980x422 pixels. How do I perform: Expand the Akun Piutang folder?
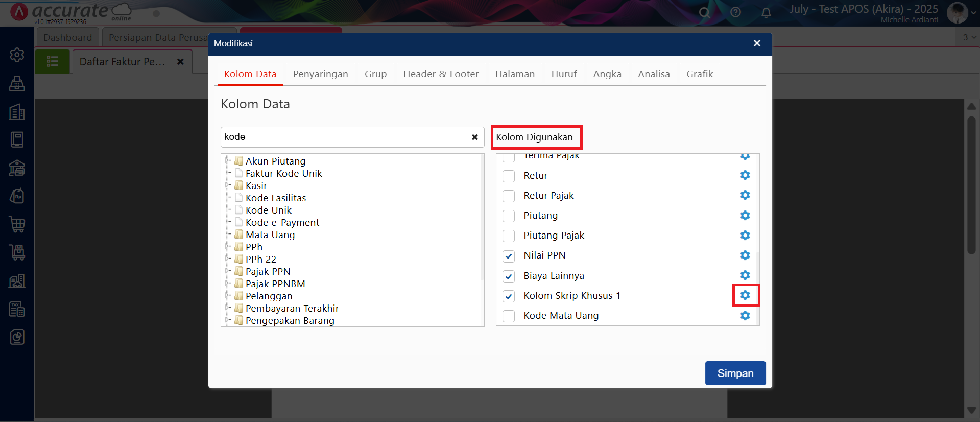point(228,161)
